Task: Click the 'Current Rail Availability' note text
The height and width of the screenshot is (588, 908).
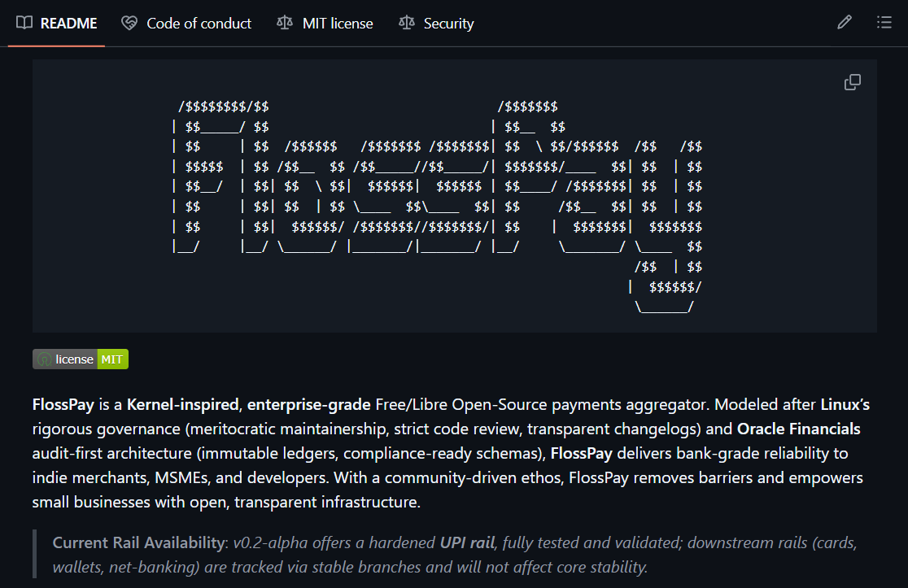Action: pos(138,542)
